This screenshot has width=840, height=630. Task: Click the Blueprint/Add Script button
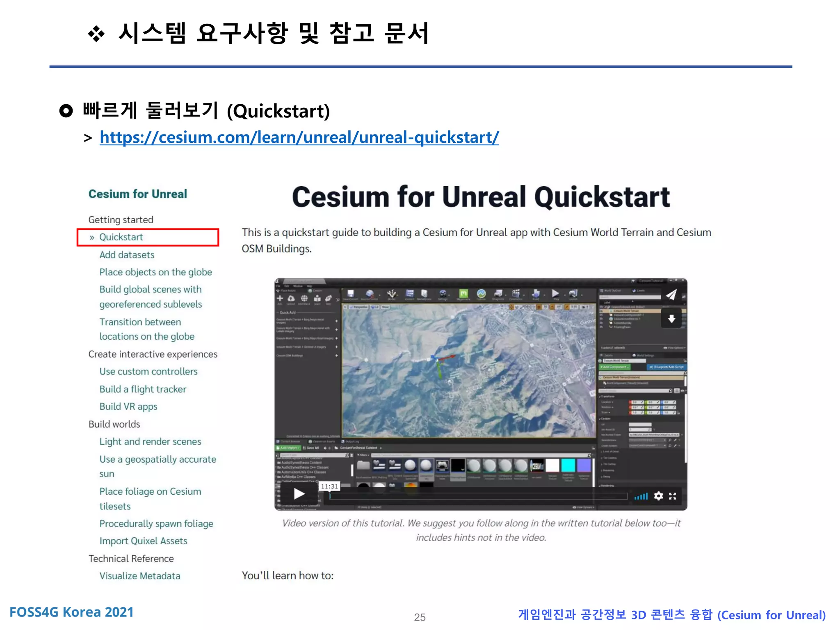click(667, 367)
